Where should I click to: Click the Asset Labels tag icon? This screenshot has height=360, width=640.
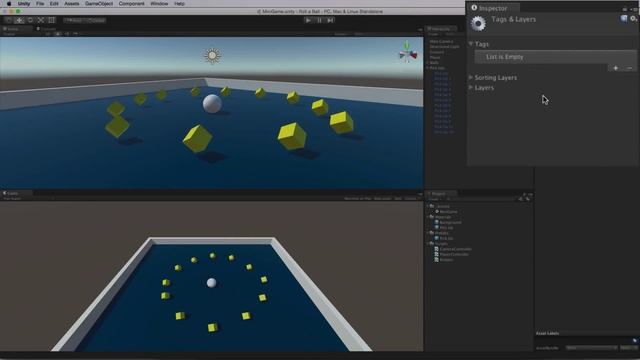[635, 340]
